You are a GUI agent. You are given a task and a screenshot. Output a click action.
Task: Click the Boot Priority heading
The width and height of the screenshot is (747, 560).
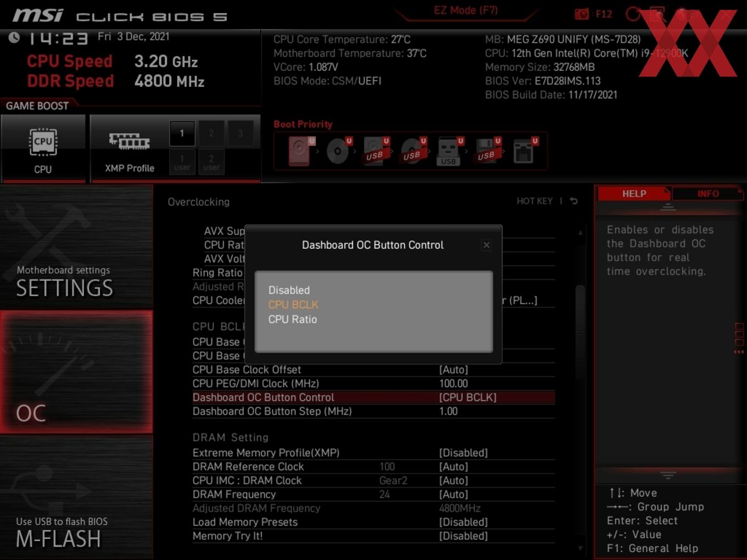(303, 124)
